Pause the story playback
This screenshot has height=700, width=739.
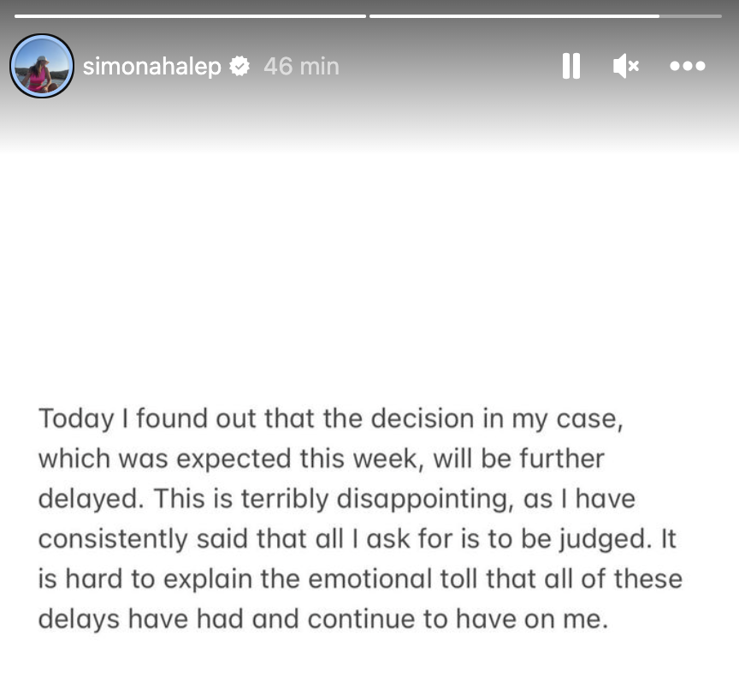(571, 66)
